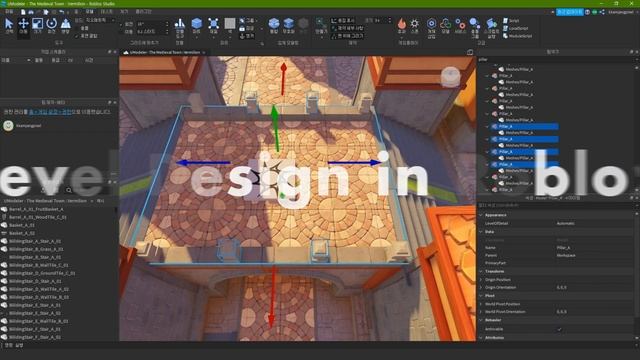Open the Color swatch picker

click(x=230, y=24)
